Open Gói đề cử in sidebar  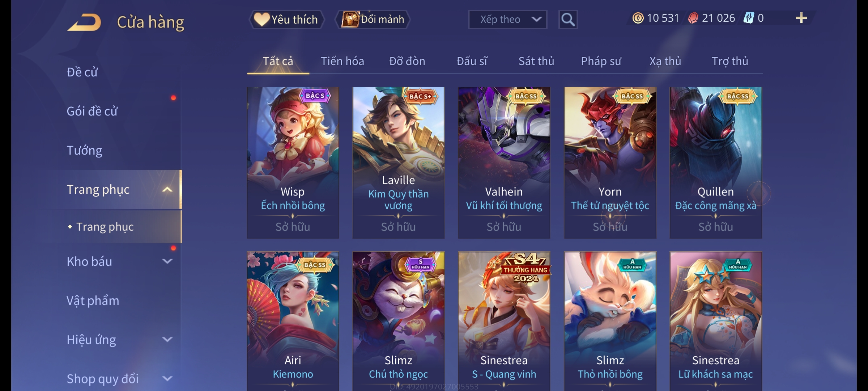tap(92, 111)
